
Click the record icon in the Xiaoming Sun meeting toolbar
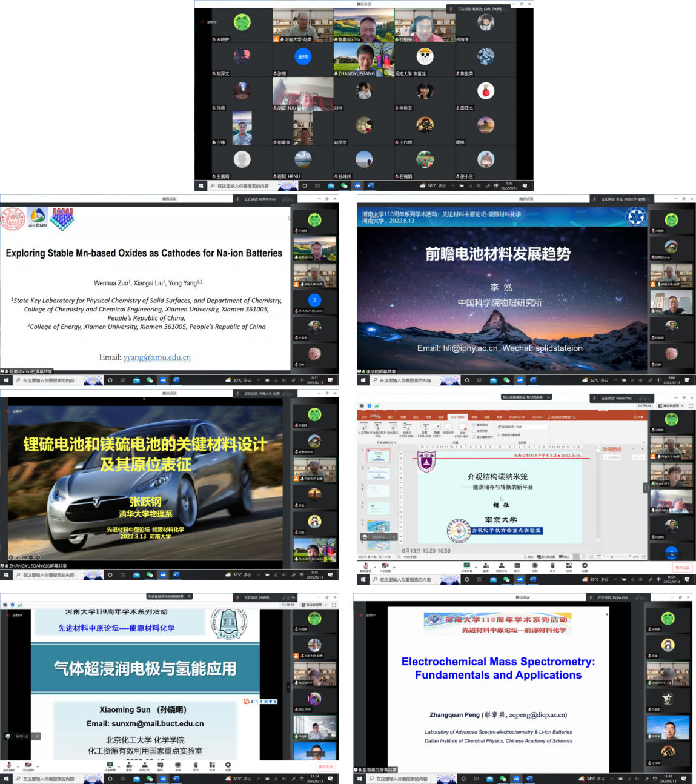tap(177, 765)
